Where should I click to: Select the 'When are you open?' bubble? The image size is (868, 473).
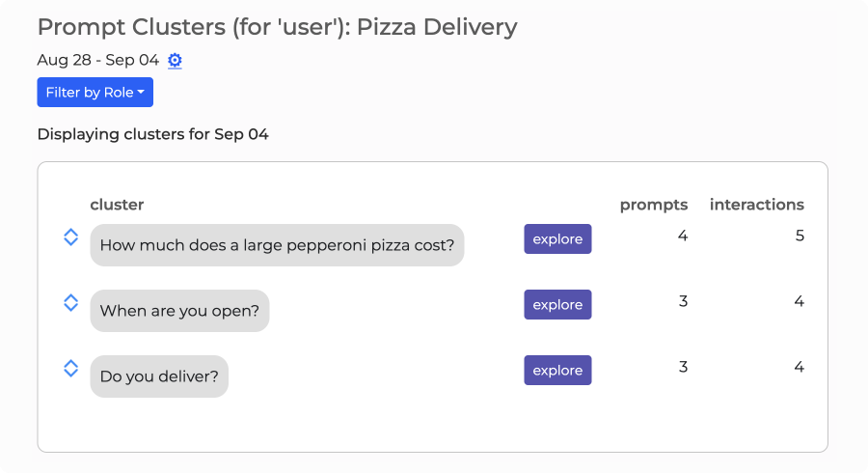pyautogui.click(x=179, y=311)
